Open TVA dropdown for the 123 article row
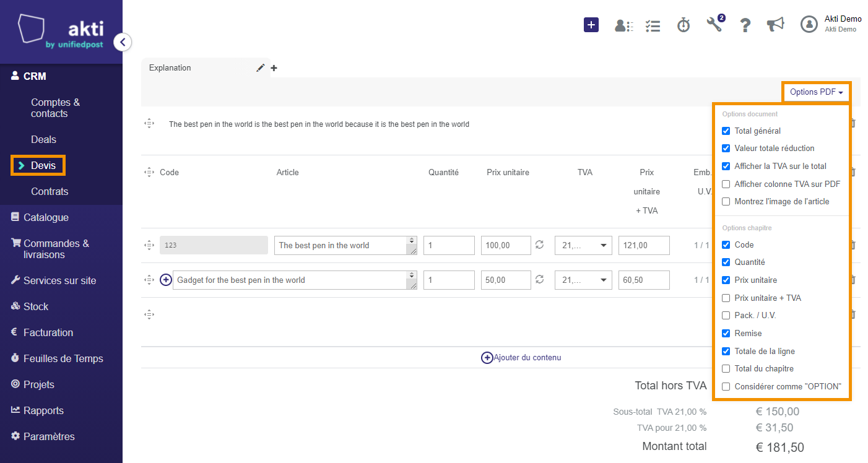This screenshot has height=463, width=868. pyautogui.click(x=583, y=245)
